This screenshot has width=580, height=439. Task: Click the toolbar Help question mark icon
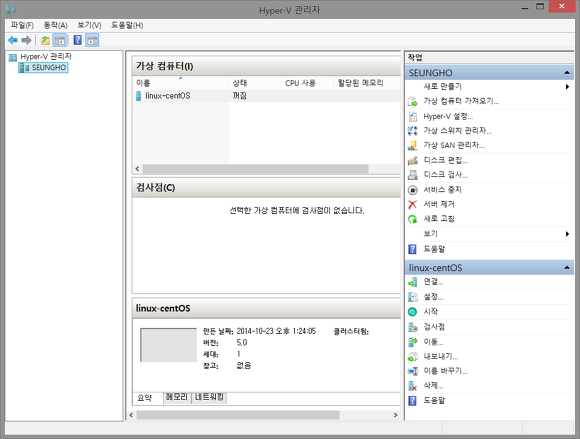point(78,40)
